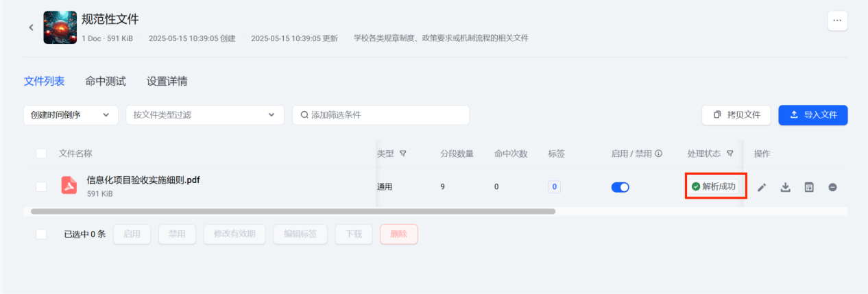Open the 处理状态 column filter icon
Viewport: 868px width, 294px height.
tap(730, 154)
